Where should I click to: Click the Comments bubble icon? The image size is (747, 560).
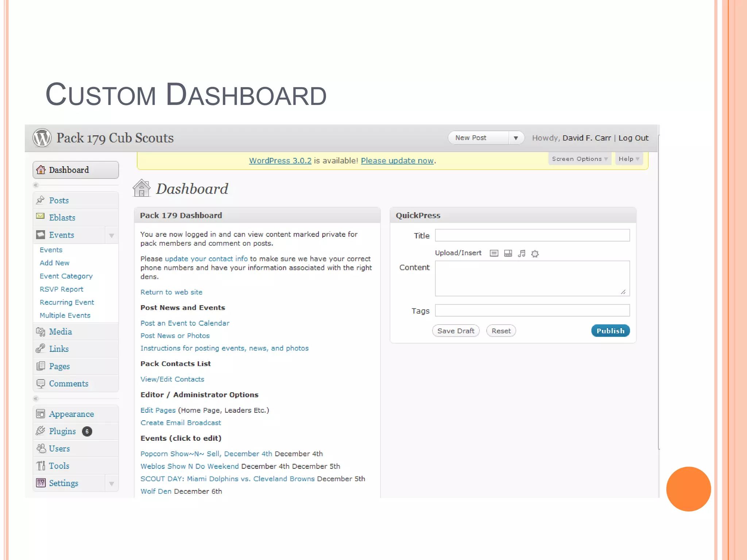pyautogui.click(x=40, y=383)
